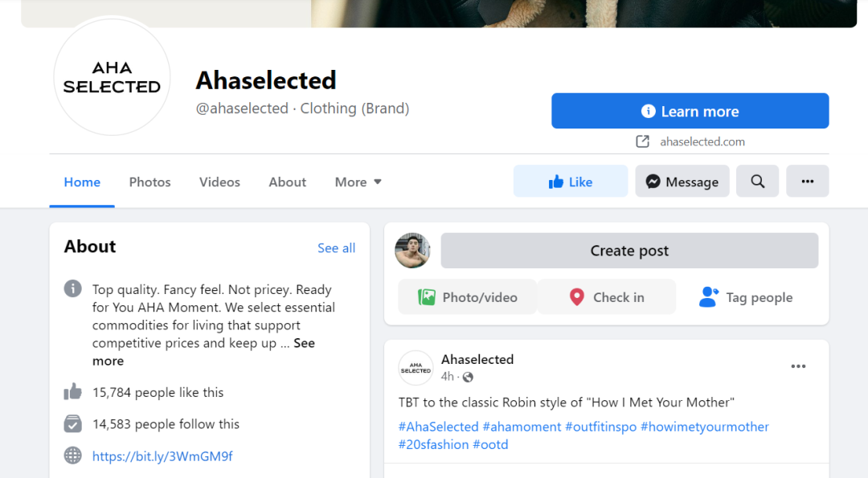This screenshot has height=478, width=868.
Task: Switch to the Photos tab
Action: click(x=149, y=182)
